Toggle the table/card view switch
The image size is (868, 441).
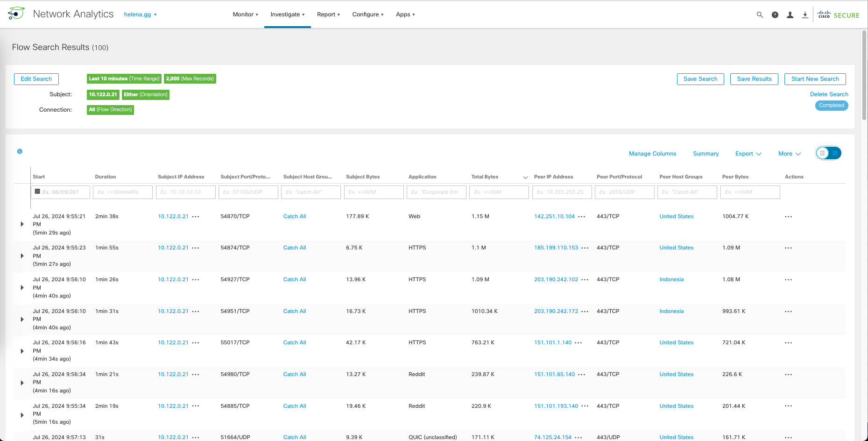coord(828,153)
